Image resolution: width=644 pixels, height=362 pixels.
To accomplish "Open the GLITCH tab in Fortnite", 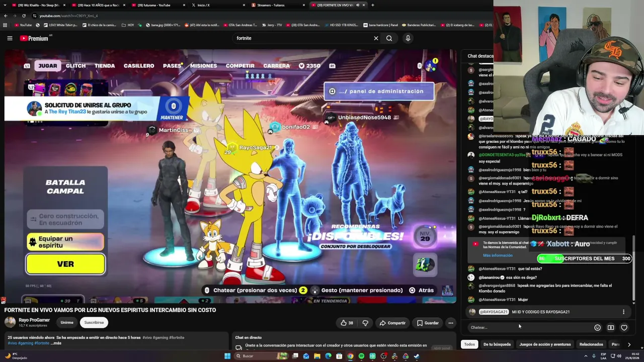I will click(x=76, y=66).
